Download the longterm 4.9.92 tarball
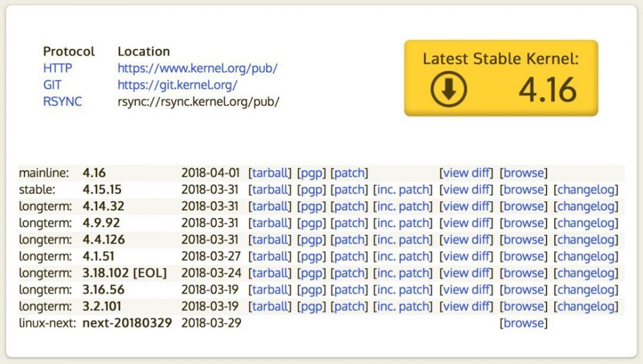 270,223
